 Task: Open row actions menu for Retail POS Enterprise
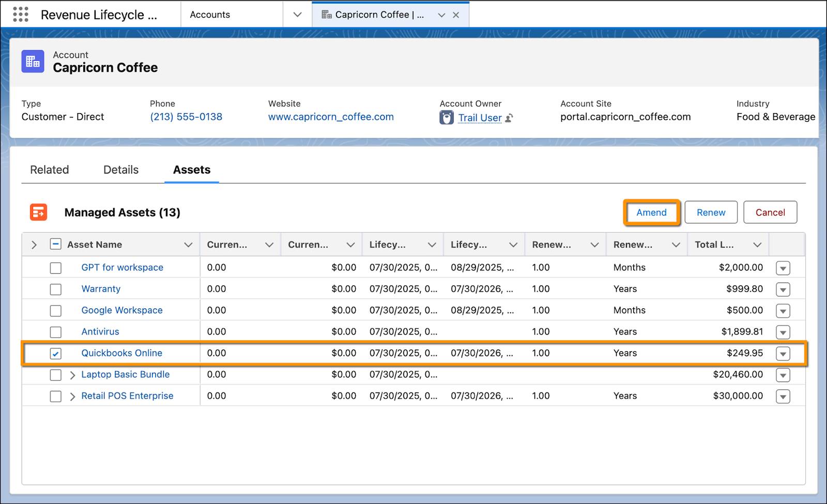coord(783,397)
